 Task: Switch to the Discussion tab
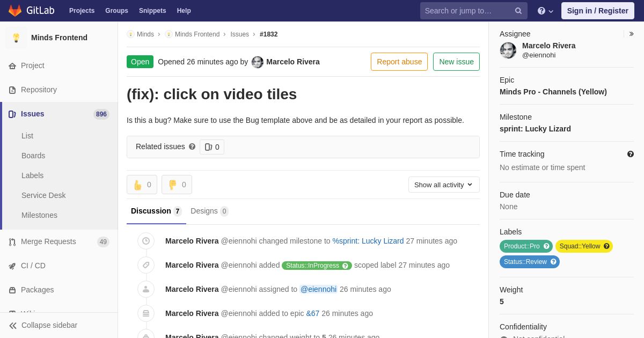click(x=156, y=211)
